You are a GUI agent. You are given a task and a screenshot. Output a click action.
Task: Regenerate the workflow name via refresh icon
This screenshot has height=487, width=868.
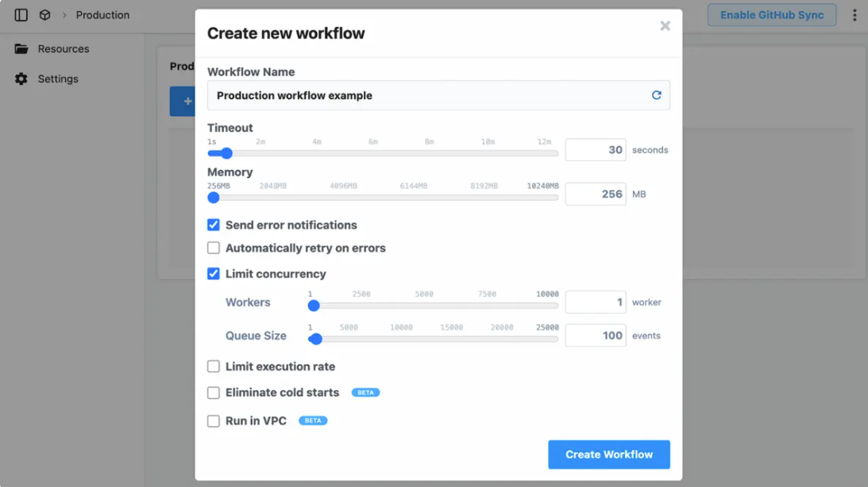[x=656, y=95]
